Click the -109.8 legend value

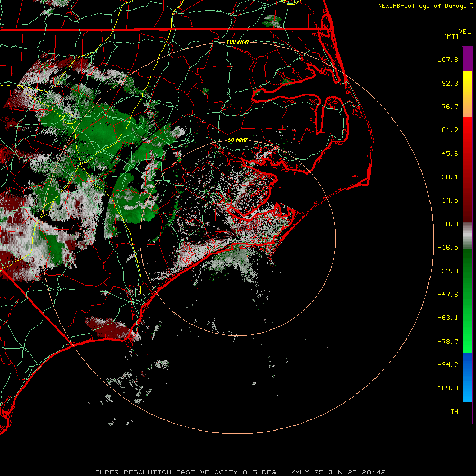click(x=446, y=388)
